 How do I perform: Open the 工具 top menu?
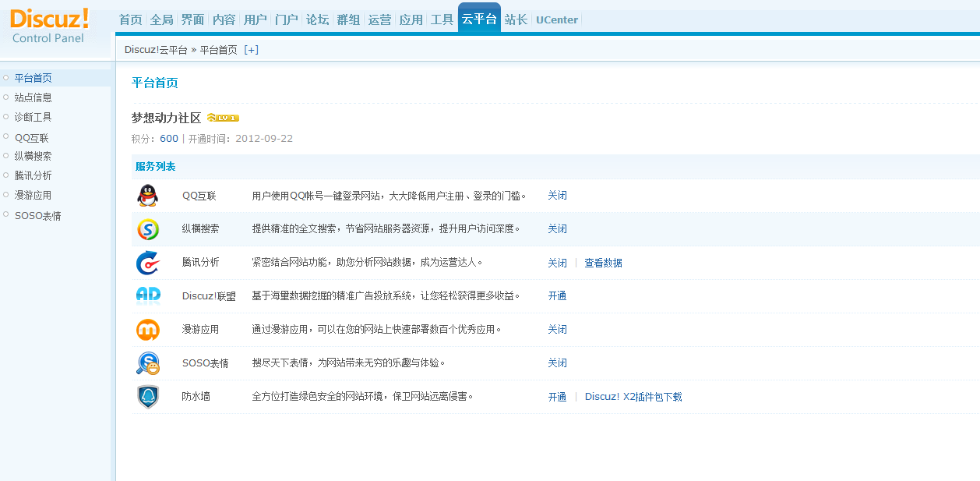442,19
